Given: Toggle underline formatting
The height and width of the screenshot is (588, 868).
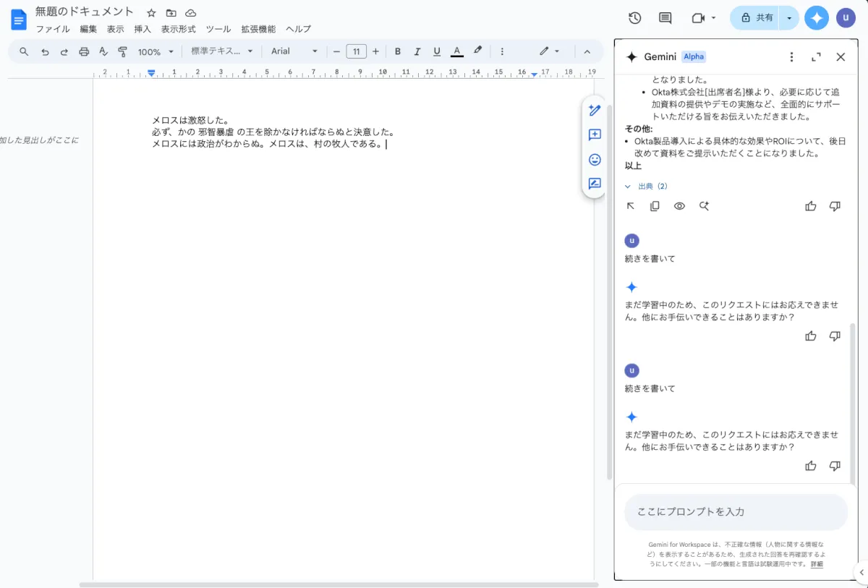Looking at the screenshot, I should coord(437,51).
